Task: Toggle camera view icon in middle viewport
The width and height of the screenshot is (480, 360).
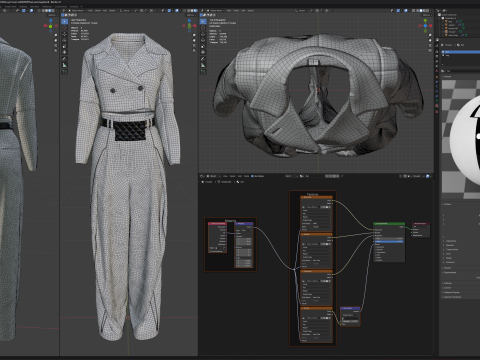Action: 194,46
